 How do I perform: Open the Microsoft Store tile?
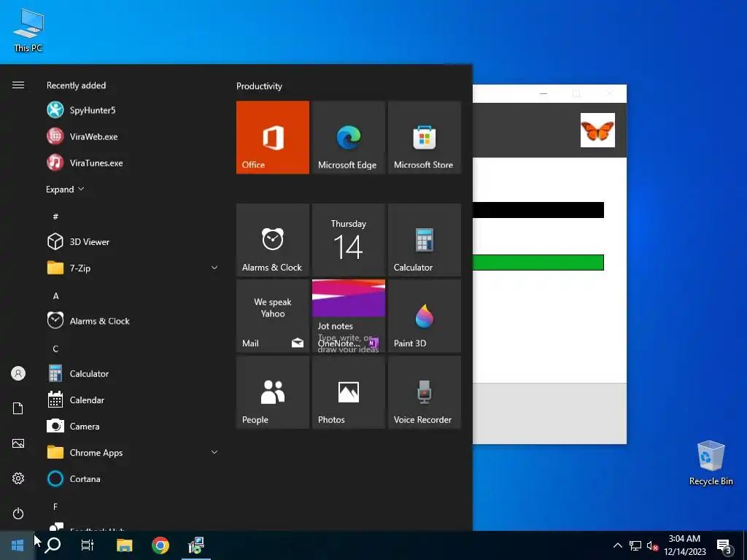[425, 137]
